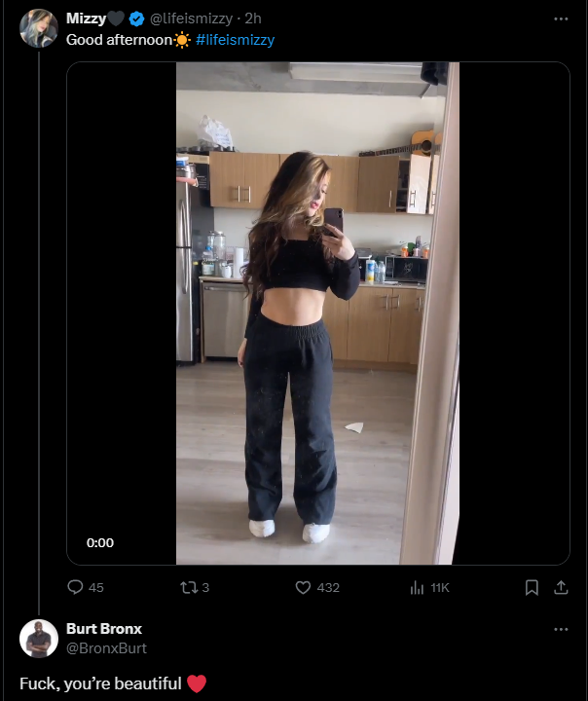Repost the tweet via the retweet icon
This screenshot has height=701, width=588.
(189, 587)
